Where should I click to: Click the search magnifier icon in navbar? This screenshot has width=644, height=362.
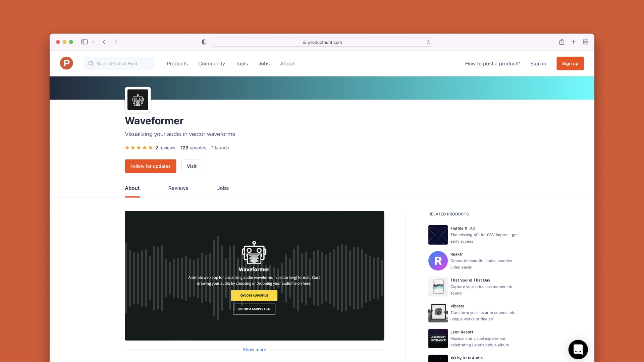(x=91, y=63)
